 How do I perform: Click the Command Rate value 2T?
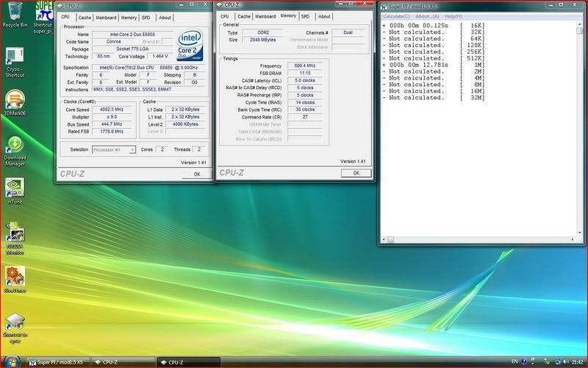[305, 117]
